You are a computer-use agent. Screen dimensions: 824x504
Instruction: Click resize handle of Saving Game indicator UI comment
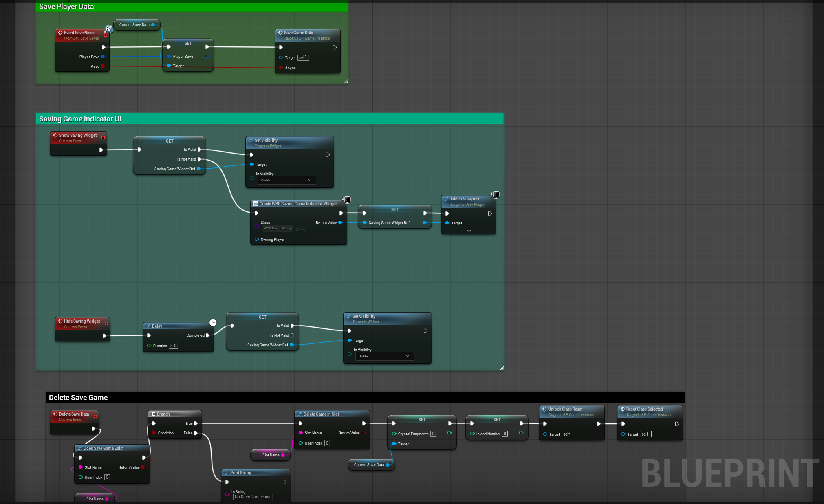[x=502, y=368]
